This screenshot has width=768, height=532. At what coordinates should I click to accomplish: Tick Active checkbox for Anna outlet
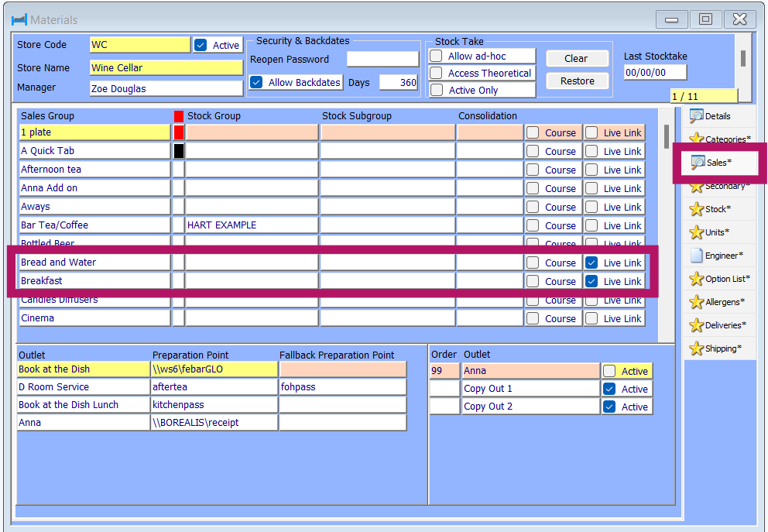point(609,371)
